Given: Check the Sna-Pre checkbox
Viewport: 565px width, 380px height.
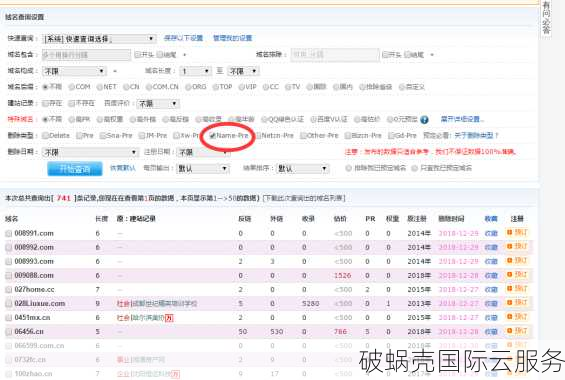Looking at the screenshot, I should [103, 136].
